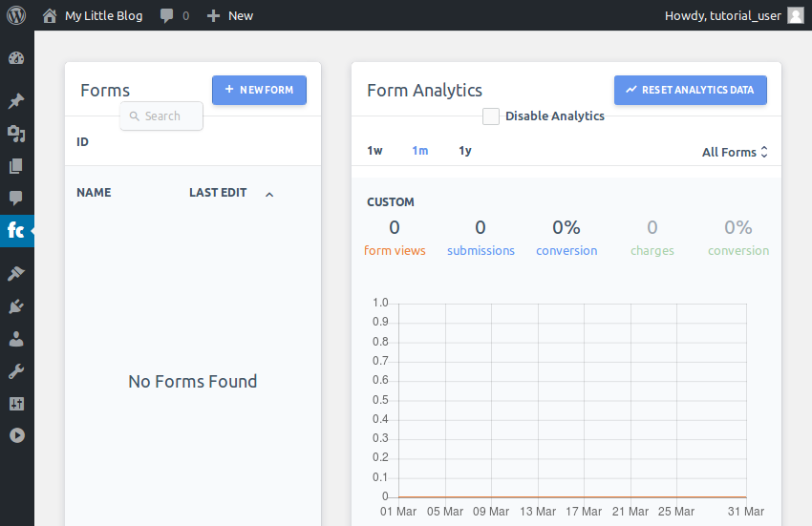Open the Pages sidebar icon
The image size is (812, 526).
pyautogui.click(x=16, y=166)
